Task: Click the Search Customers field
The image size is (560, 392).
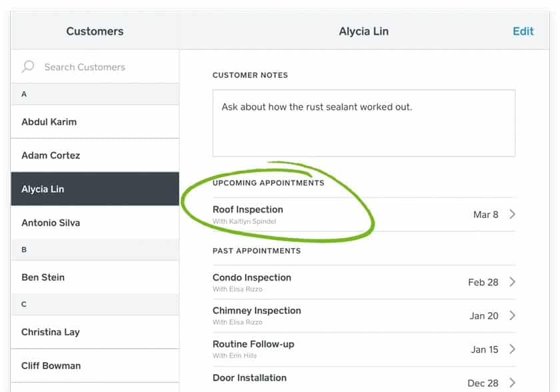Action: coord(84,67)
